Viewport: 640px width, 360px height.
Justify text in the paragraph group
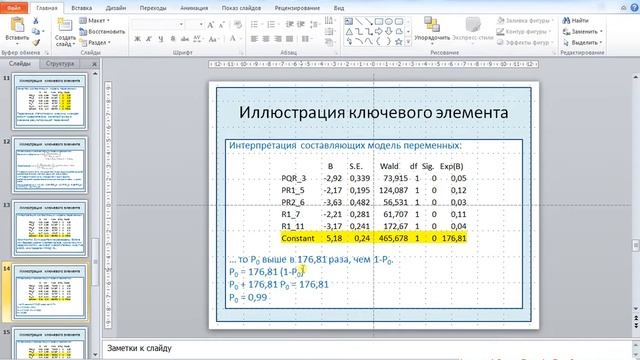click(289, 39)
